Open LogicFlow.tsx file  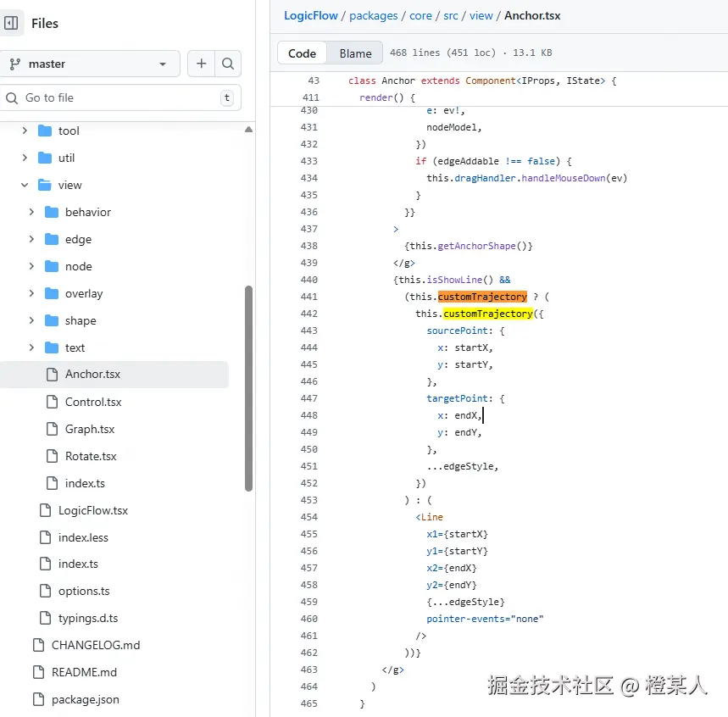[x=93, y=511]
